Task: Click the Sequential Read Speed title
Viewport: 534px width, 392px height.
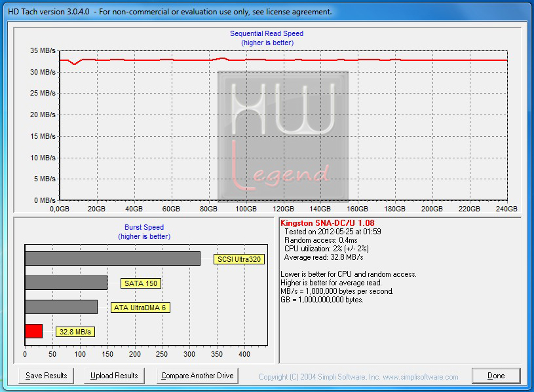Action: click(267, 33)
